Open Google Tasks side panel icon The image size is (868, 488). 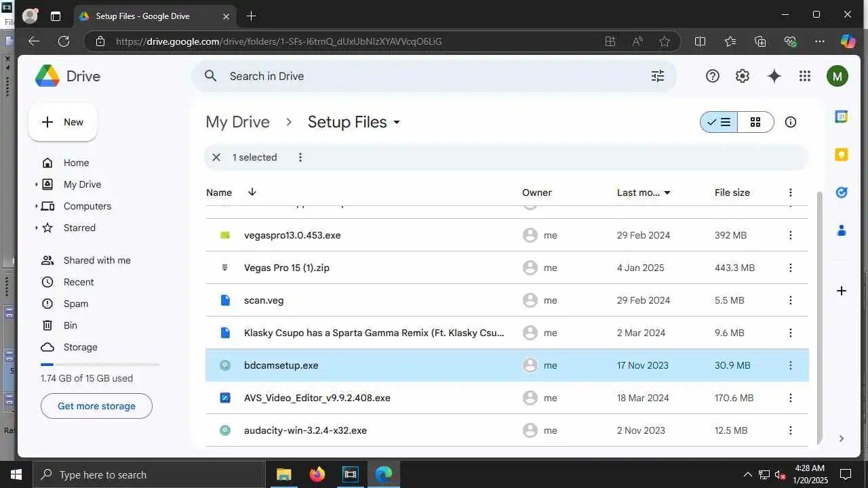pos(842,192)
